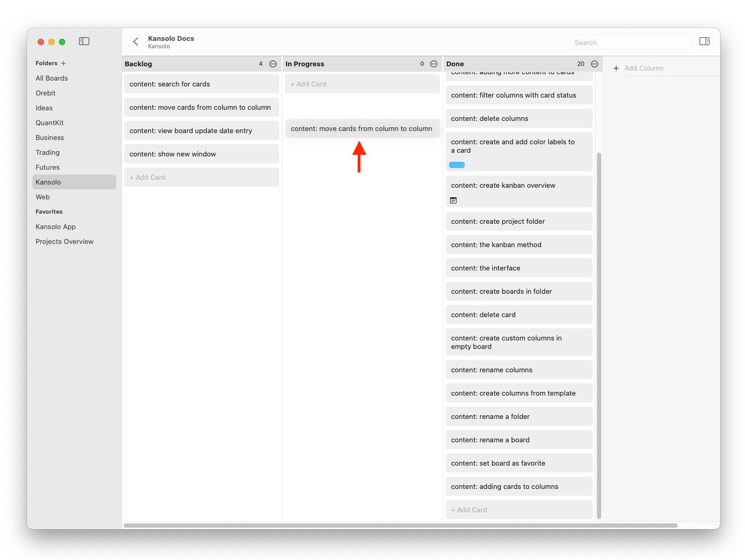The width and height of the screenshot is (745, 560).
Task: Click the Done column vertical scrollbar
Action: click(x=599, y=335)
